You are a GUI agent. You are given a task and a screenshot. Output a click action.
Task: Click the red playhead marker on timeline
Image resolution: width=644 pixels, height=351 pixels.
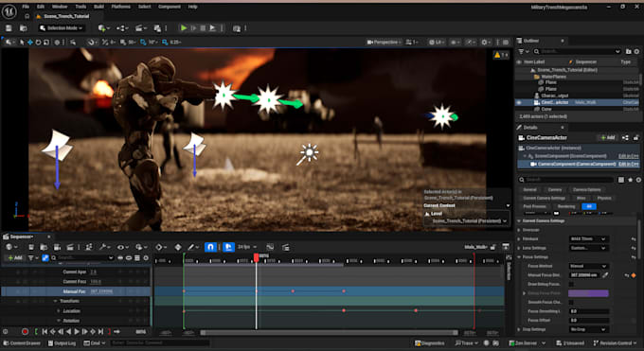click(256, 257)
